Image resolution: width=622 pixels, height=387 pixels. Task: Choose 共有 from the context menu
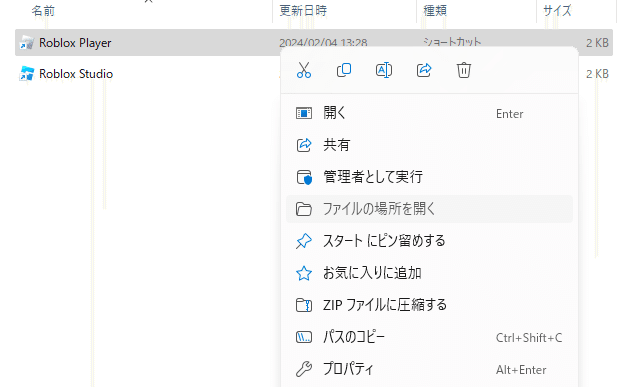[429, 145]
